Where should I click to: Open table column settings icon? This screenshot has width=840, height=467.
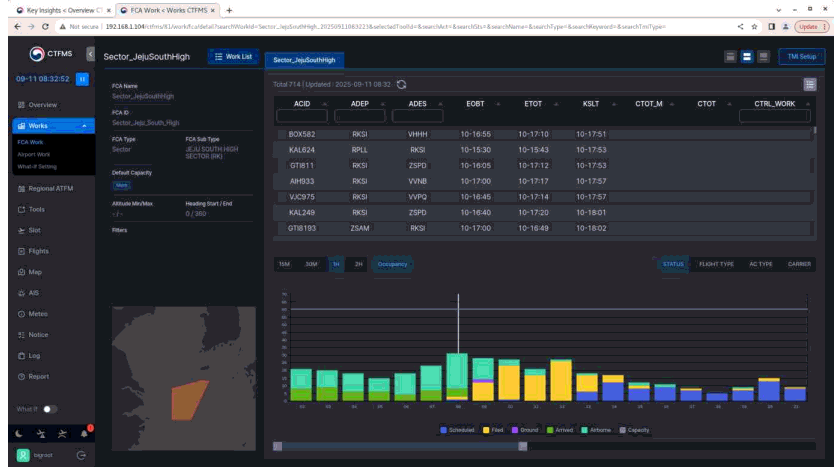pos(809,84)
